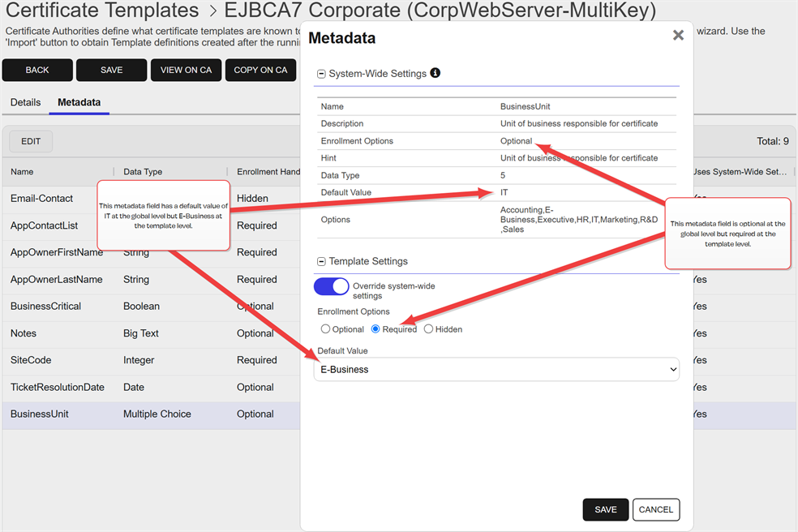Click the System-Wide Settings info icon
The width and height of the screenshot is (798, 532).
pos(435,73)
